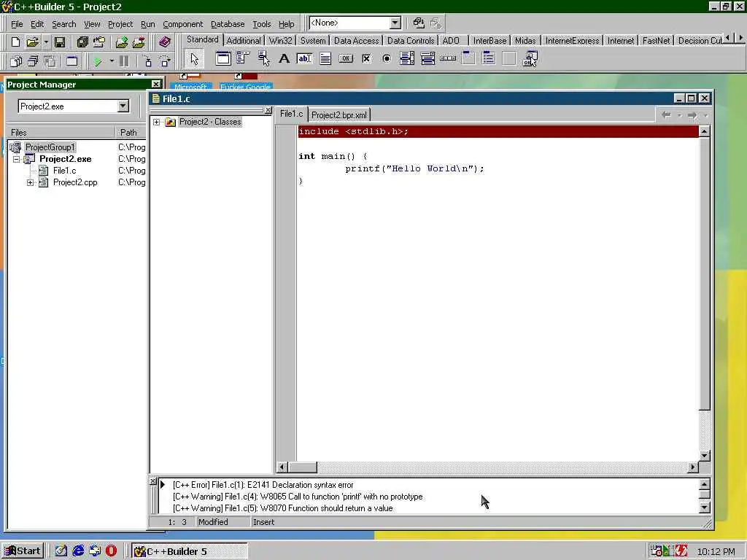747x560 pixels.
Task: Click the Files column header in Project Manager
Action: pos(61,133)
